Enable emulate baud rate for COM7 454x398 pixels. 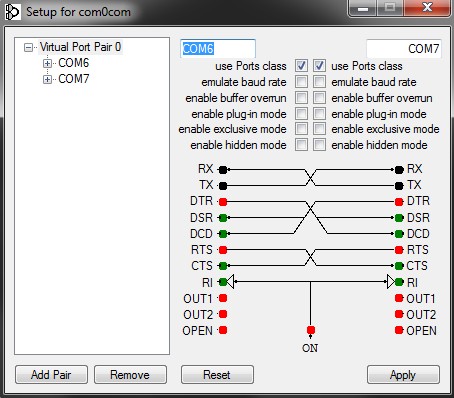click(x=319, y=82)
